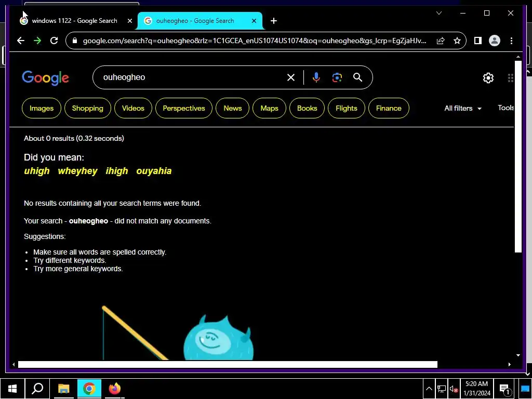Open the taskbar clock and date

click(x=477, y=389)
